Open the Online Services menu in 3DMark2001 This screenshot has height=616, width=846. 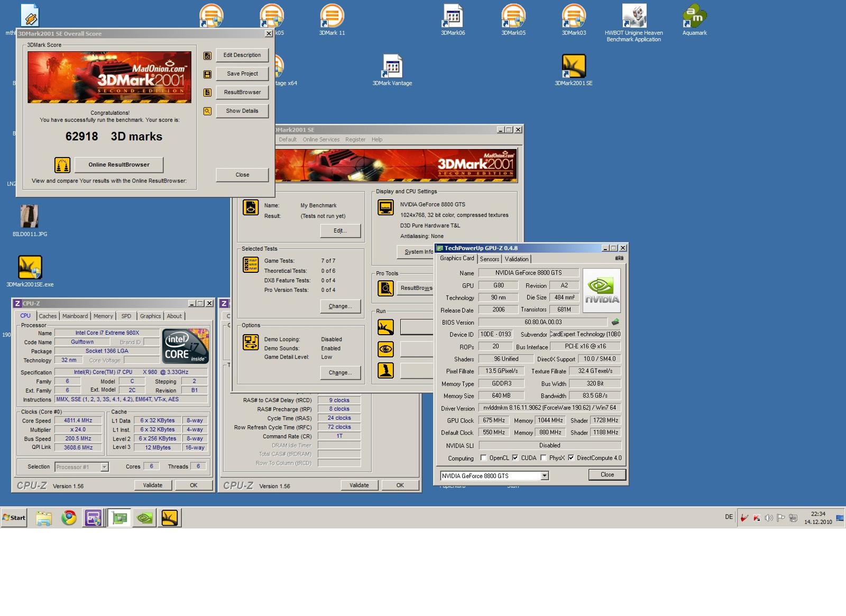pyautogui.click(x=321, y=140)
